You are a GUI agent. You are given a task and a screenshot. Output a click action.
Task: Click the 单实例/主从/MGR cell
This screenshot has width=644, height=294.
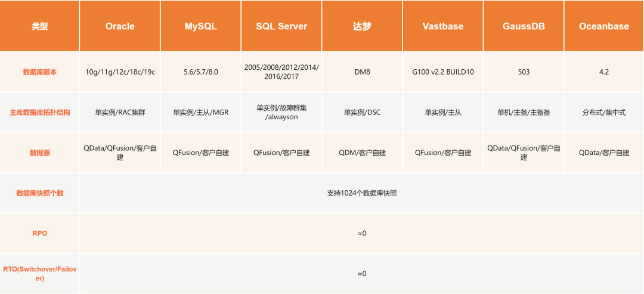(x=200, y=112)
